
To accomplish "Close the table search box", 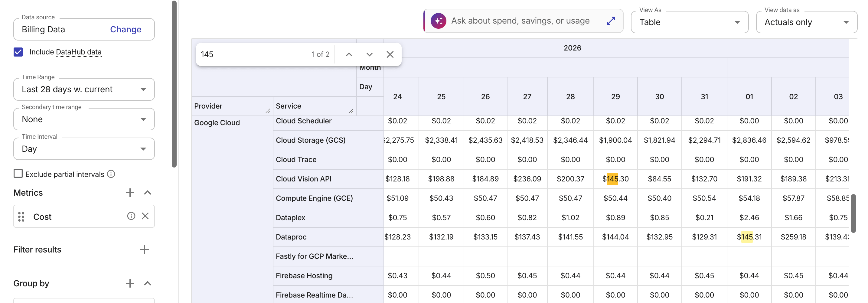I will tap(390, 54).
